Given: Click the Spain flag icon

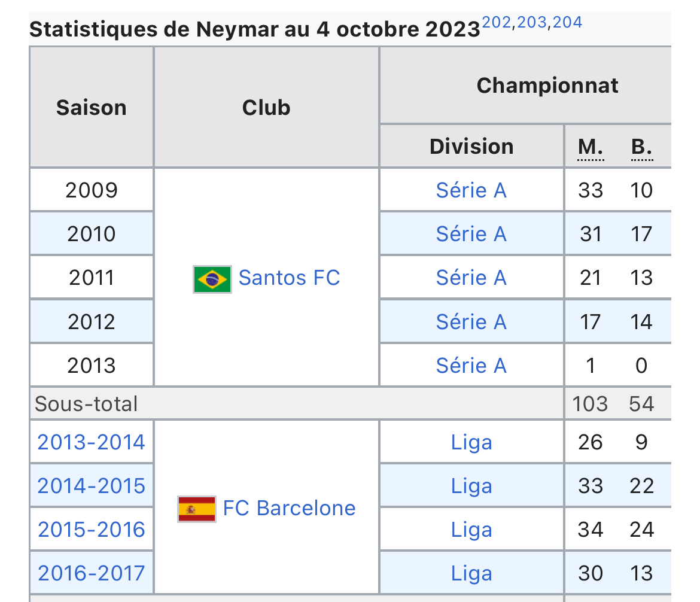Looking at the screenshot, I should click(x=196, y=509).
